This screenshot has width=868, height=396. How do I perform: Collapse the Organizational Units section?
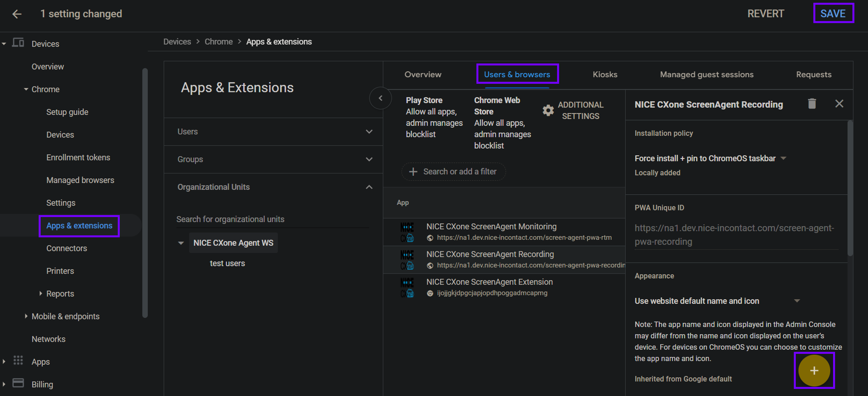tap(369, 187)
